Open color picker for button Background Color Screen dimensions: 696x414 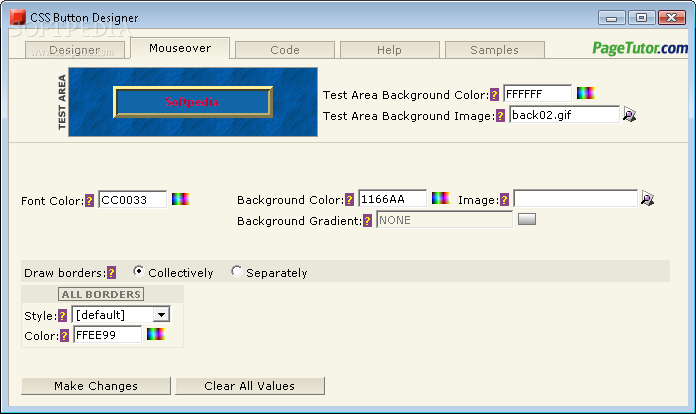point(441,198)
